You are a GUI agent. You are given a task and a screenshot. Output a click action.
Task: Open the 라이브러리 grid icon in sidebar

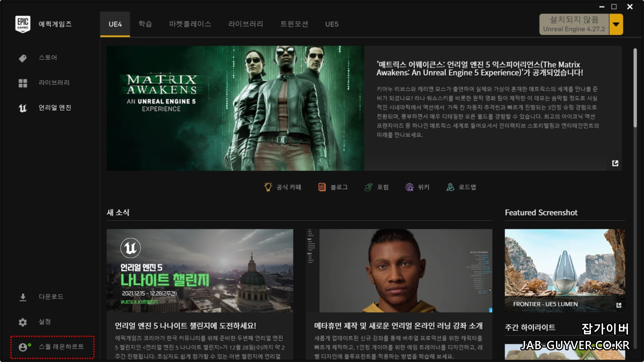click(x=23, y=83)
